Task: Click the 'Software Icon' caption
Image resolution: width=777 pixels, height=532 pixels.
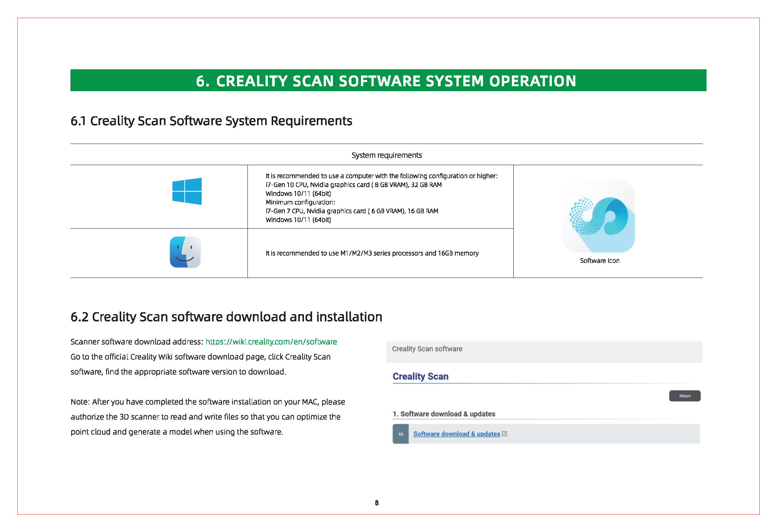Action: click(600, 261)
